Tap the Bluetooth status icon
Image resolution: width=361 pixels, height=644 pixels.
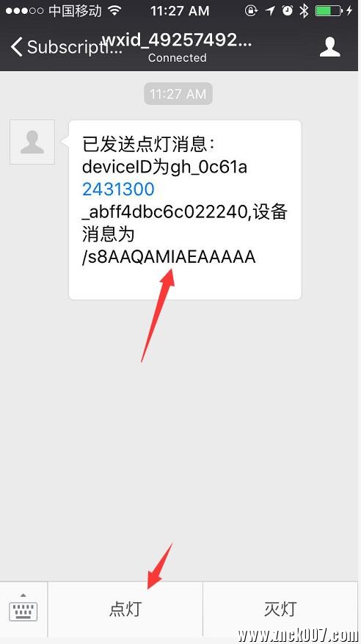click(304, 11)
